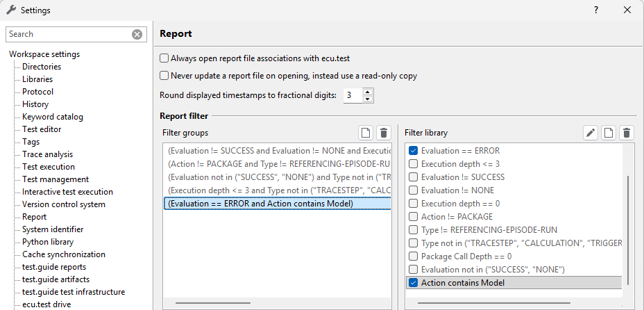Select filter group starting Evaluation != SUCCESS

[278, 151]
